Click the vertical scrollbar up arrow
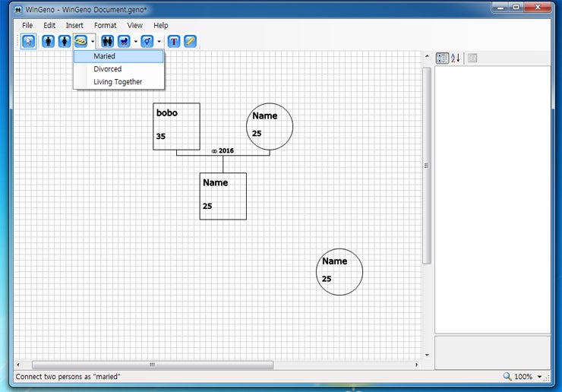The width and height of the screenshot is (562, 392). pyautogui.click(x=427, y=56)
